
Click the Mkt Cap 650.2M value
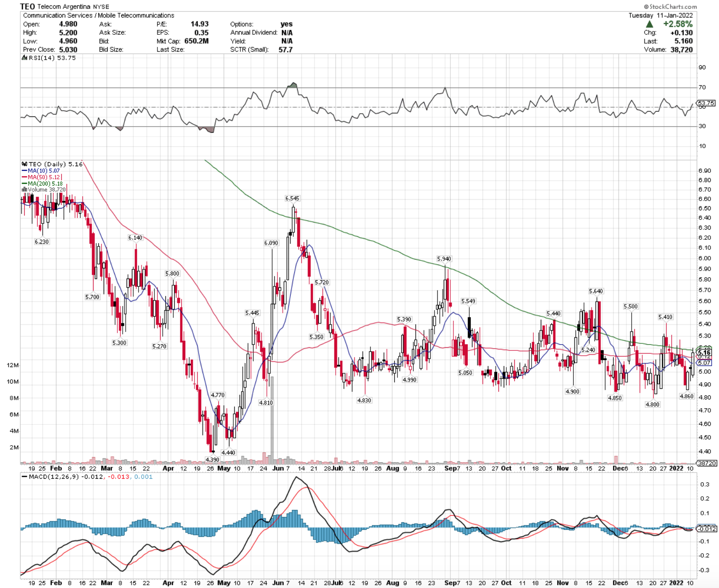(x=196, y=41)
